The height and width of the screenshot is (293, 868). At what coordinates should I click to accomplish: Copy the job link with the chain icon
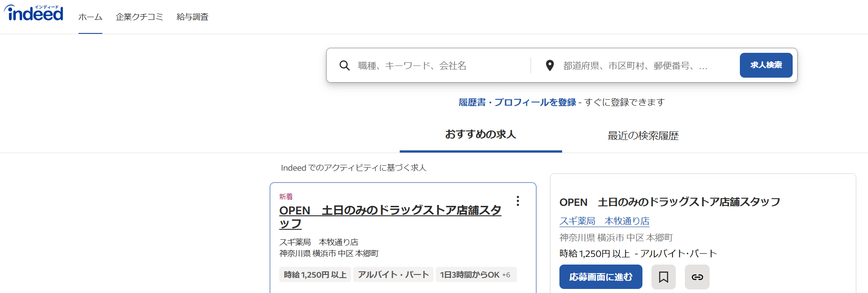pyautogui.click(x=697, y=277)
